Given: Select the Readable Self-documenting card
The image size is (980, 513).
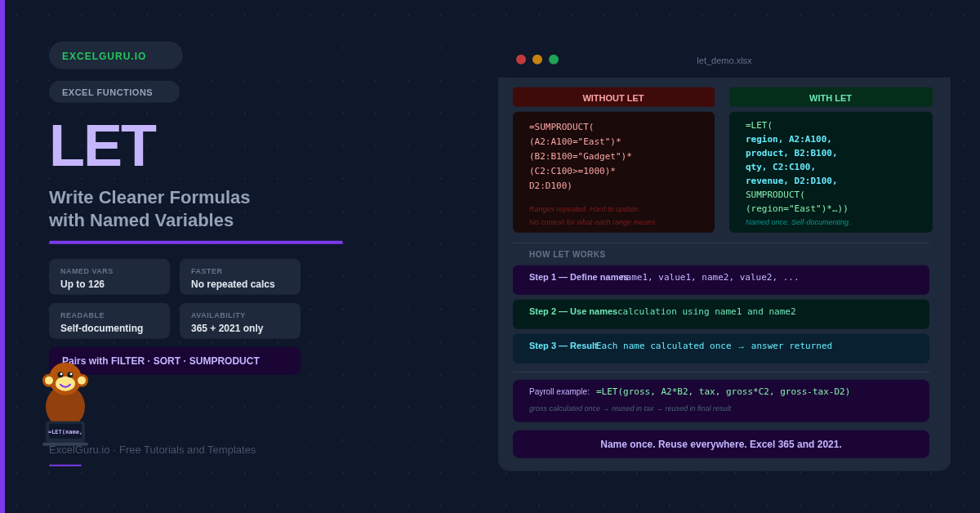Looking at the screenshot, I should point(109,321).
